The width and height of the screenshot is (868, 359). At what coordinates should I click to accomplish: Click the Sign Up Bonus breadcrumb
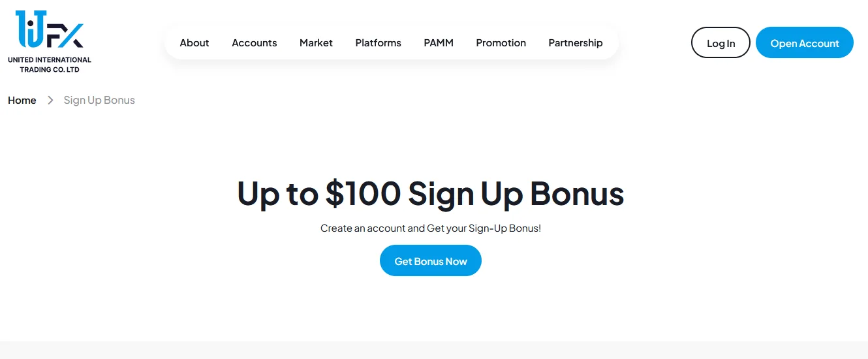(x=99, y=101)
